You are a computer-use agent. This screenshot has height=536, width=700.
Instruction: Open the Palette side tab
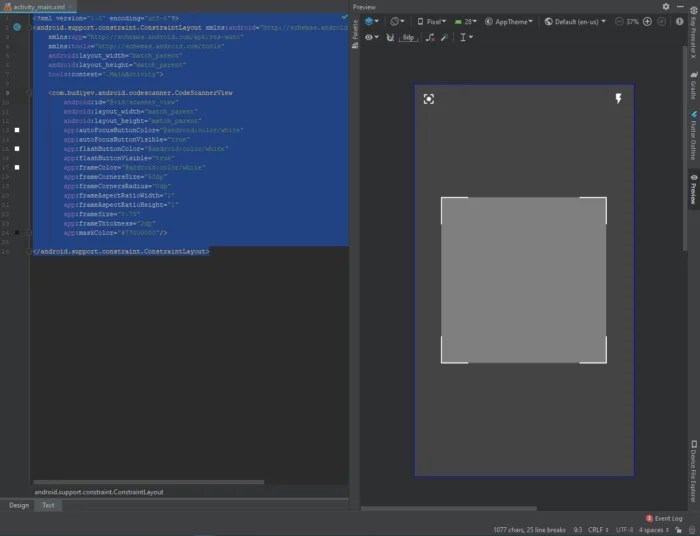tap(355, 34)
